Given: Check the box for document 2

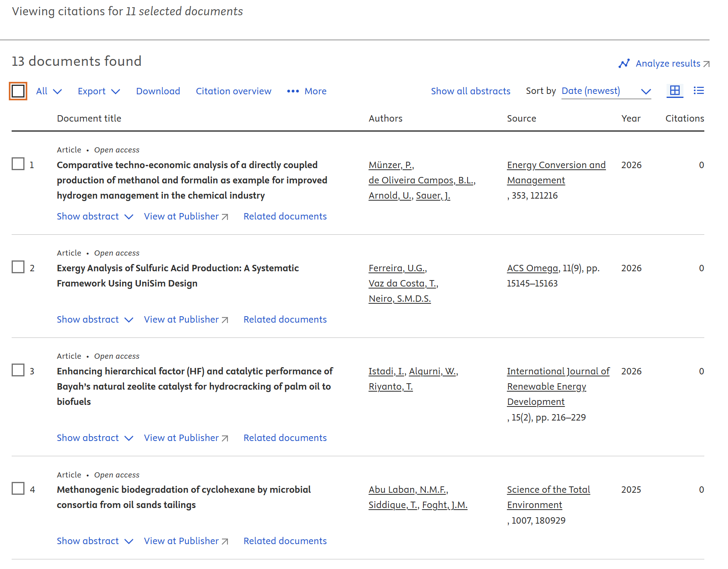Looking at the screenshot, I should click(x=18, y=267).
